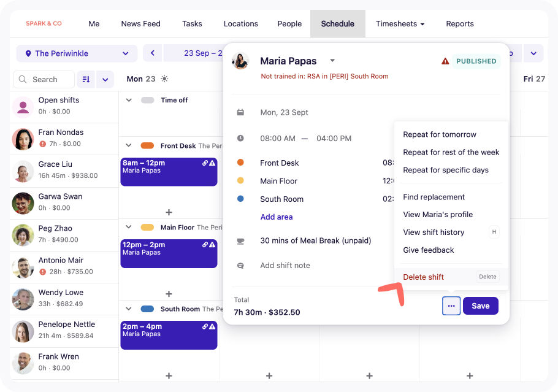Screen dimensions: 558x392
Task: Choose Find replacement
Action: click(434, 197)
